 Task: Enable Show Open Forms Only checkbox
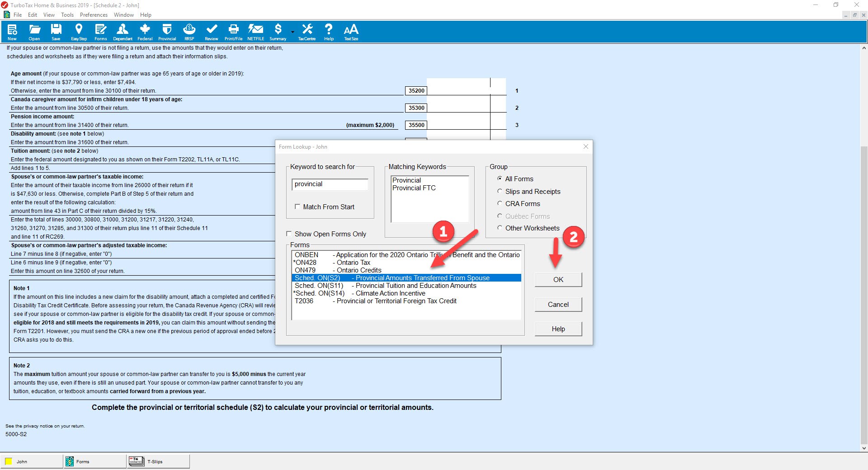pos(289,234)
